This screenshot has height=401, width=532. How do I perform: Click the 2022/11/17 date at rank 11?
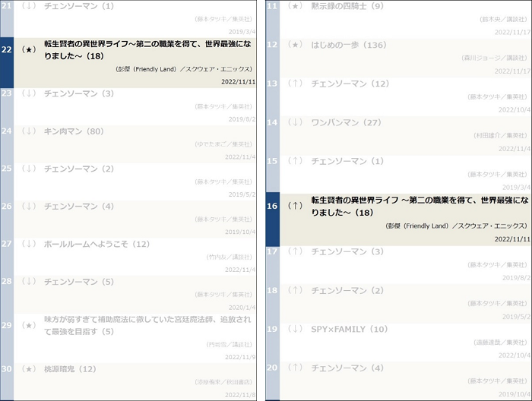tap(512, 32)
